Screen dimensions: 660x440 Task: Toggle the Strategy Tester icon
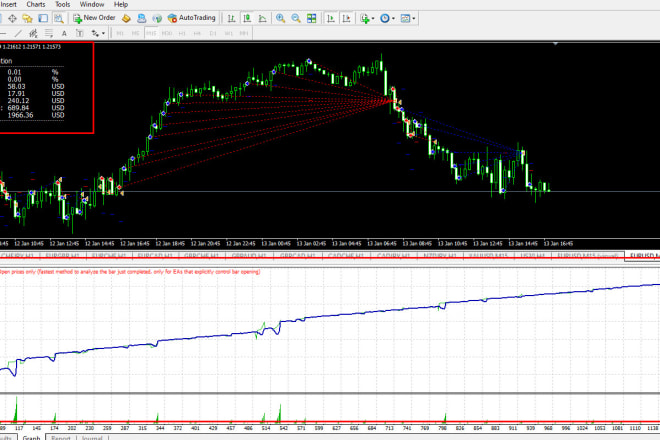(59, 19)
